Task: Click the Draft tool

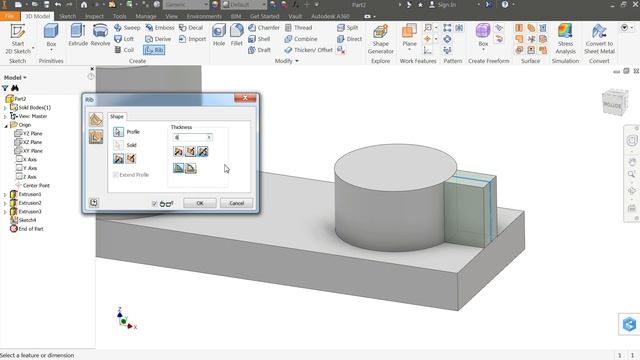Action: (259, 50)
